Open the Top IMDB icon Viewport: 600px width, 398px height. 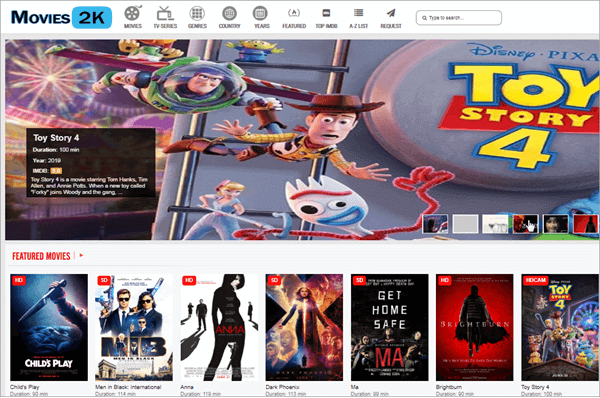(326, 13)
